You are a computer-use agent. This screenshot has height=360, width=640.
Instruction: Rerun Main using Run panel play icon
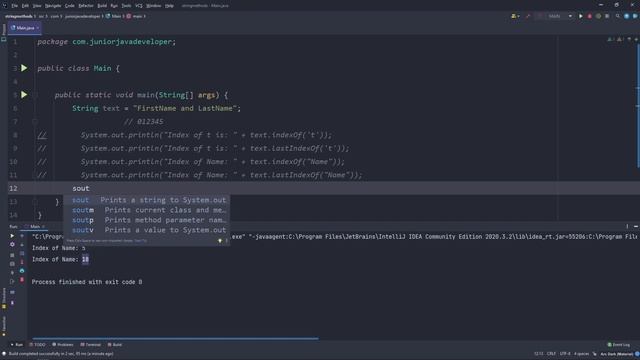[12, 236]
